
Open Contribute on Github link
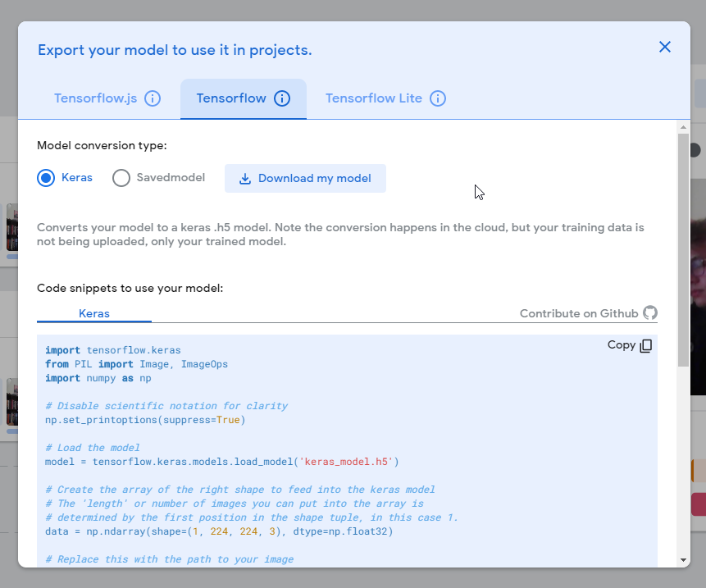578,313
